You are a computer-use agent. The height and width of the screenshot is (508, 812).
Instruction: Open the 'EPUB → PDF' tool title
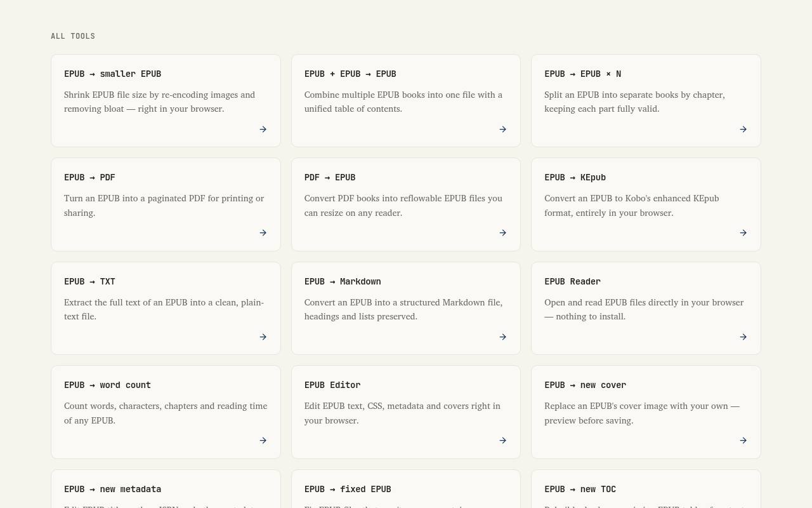tap(89, 177)
